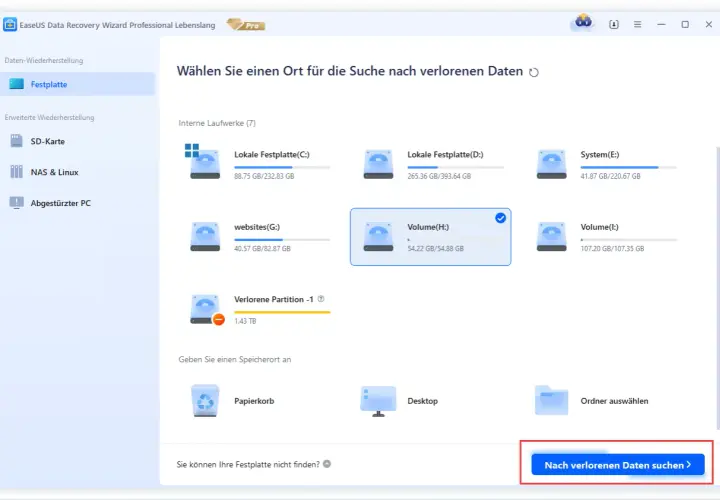Screen dimensions: 720x500
Task: Select the System(E:) drive icon
Action: (551, 164)
